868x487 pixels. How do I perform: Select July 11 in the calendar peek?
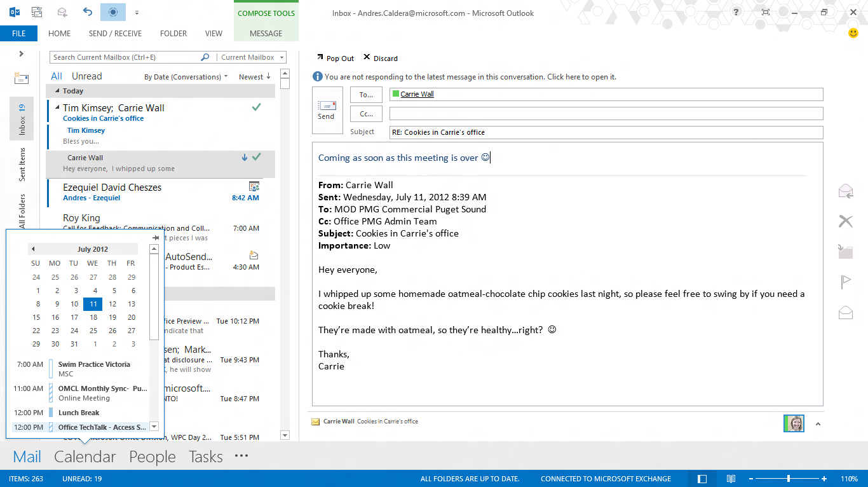tap(93, 304)
